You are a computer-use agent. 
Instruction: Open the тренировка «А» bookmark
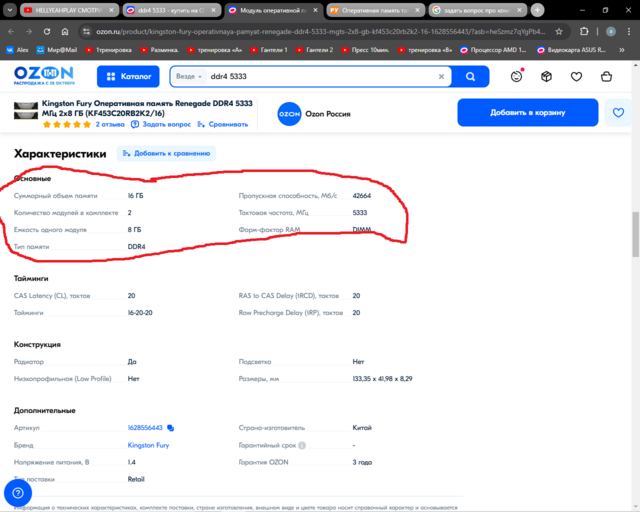click(x=215, y=50)
